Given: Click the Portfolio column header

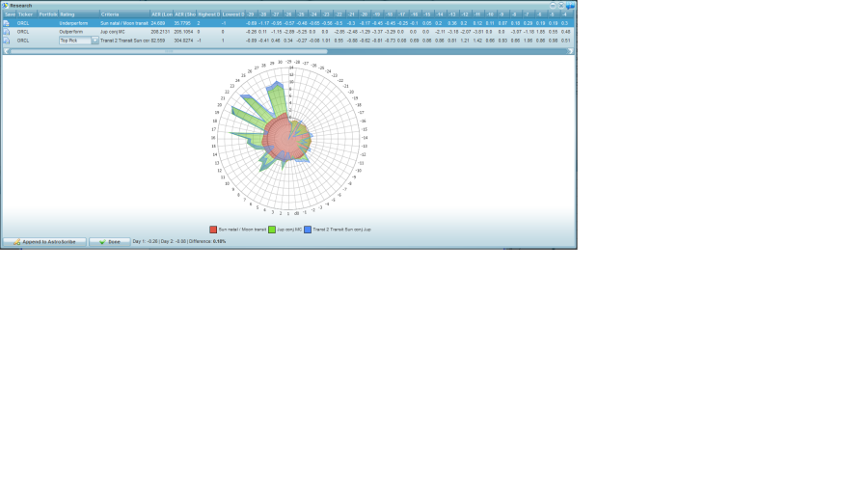Looking at the screenshot, I should [x=48, y=14].
